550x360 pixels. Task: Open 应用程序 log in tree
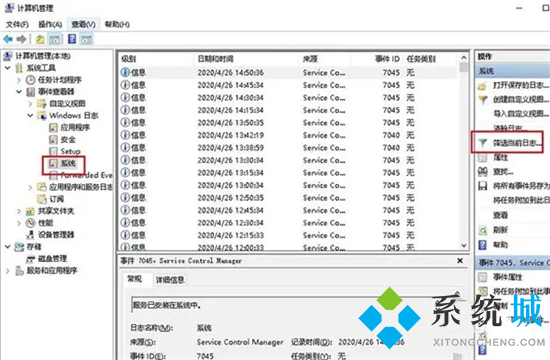(75, 127)
